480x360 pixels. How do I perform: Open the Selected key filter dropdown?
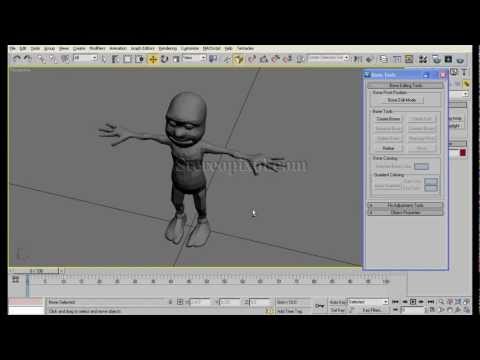[368, 302]
